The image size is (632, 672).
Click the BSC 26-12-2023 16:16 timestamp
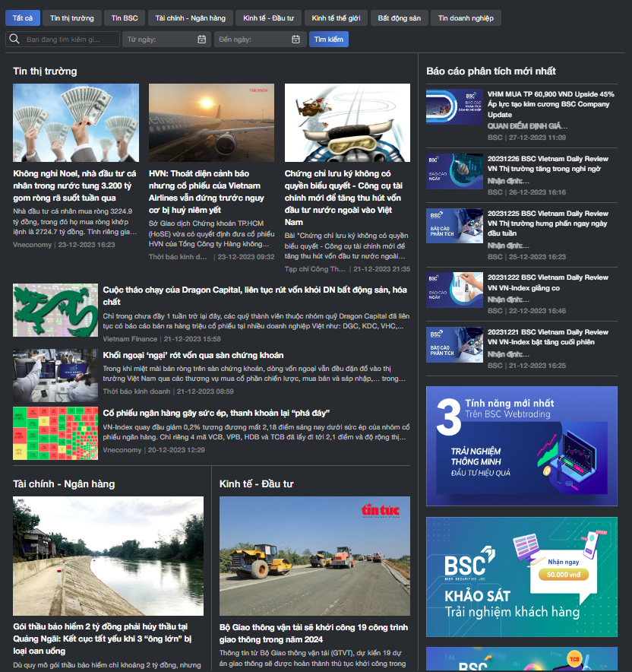point(526,192)
